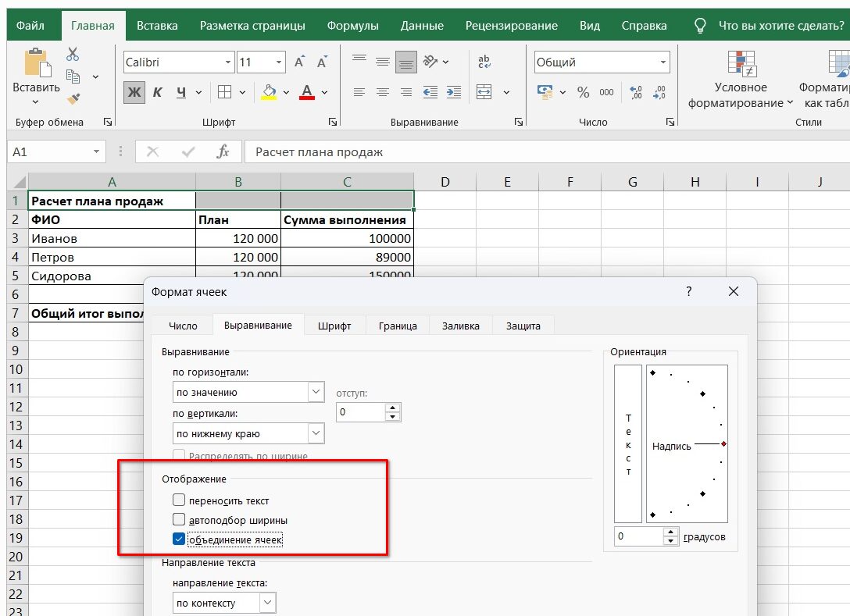Viewport: 850px width, 616px height.
Task: Click the increase decimal places icon
Action: click(x=635, y=92)
